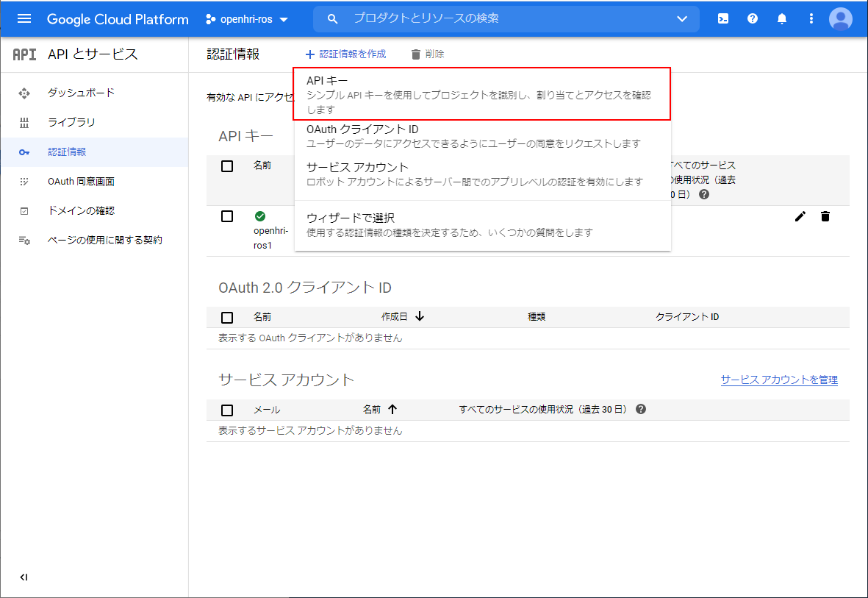Click the クライアント ID column header
Screen dimensions: 868x598
[x=687, y=316]
